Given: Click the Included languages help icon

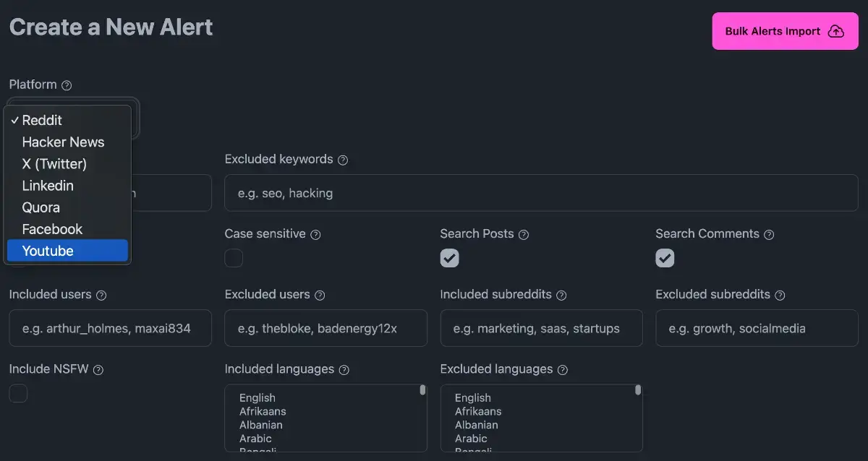Looking at the screenshot, I should [x=344, y=370].
